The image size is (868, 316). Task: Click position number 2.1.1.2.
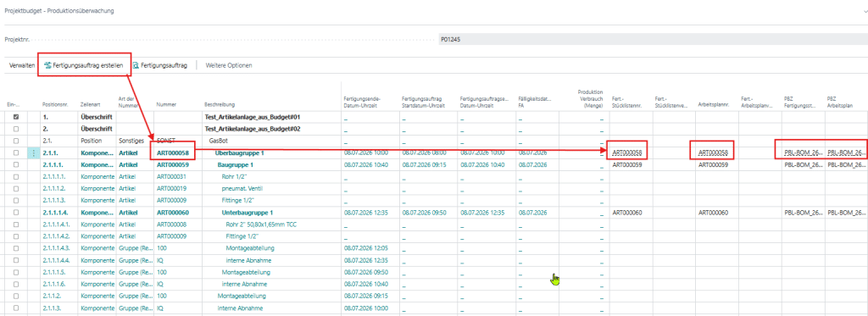tap(53, 296)
